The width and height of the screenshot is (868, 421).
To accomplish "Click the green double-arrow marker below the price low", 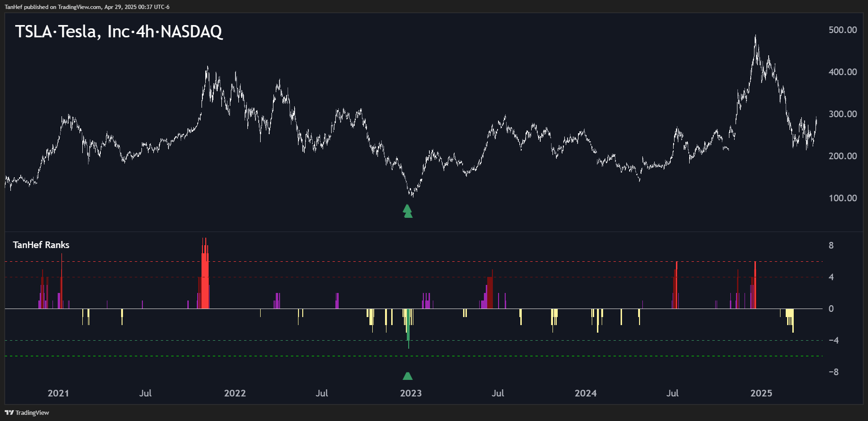I will point(407,211).
